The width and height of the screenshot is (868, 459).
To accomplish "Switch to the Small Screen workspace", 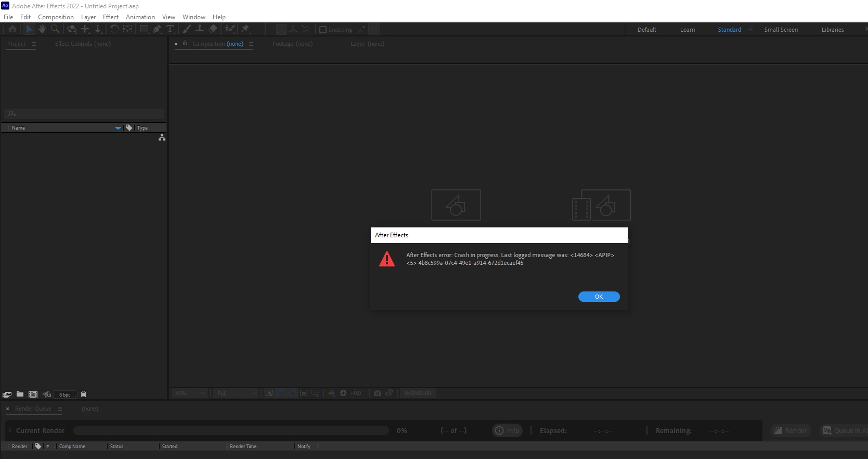I will tap(781, 30).
